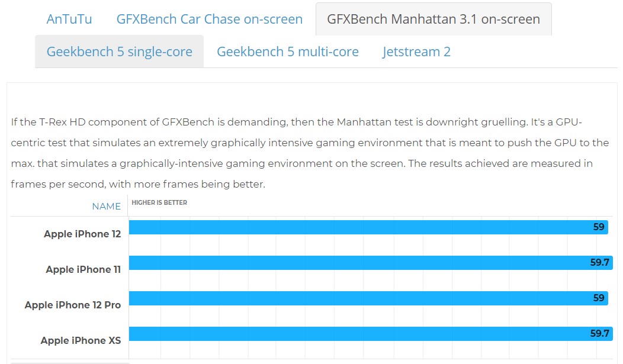Select the Apple iPhone 11 row label
The height and width of the screenshot is (364, 623).
pos(84,269)
